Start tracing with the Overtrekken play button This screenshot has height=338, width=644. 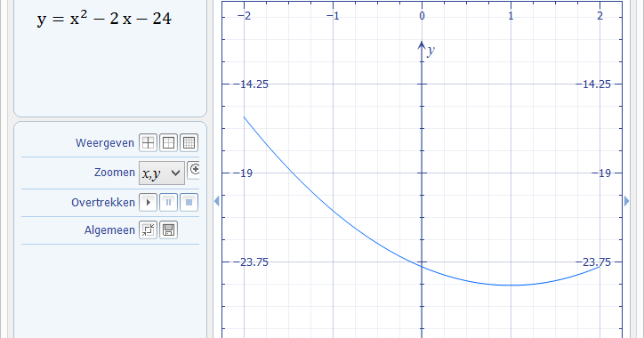(148, 203)
